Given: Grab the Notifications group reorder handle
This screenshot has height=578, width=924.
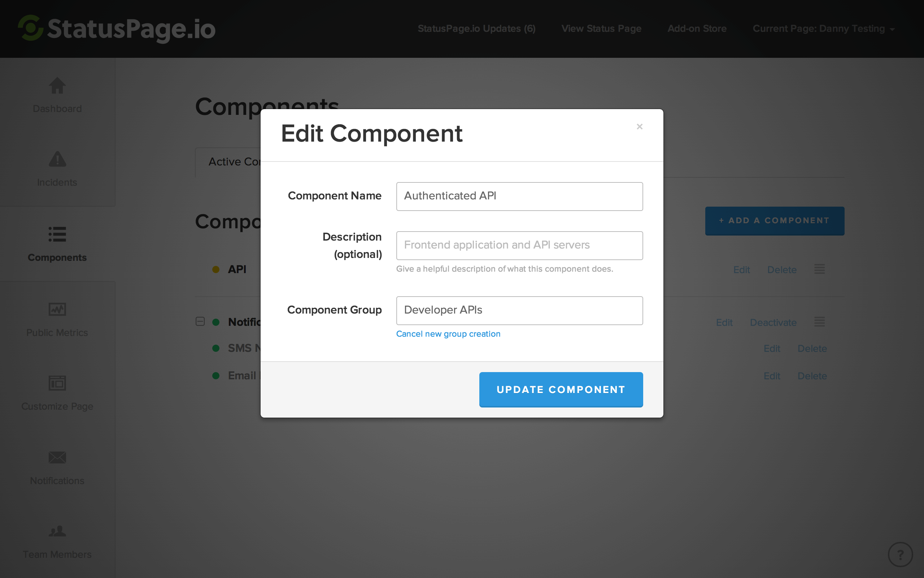Looking at the screenshot, I should tap(819, 322).
